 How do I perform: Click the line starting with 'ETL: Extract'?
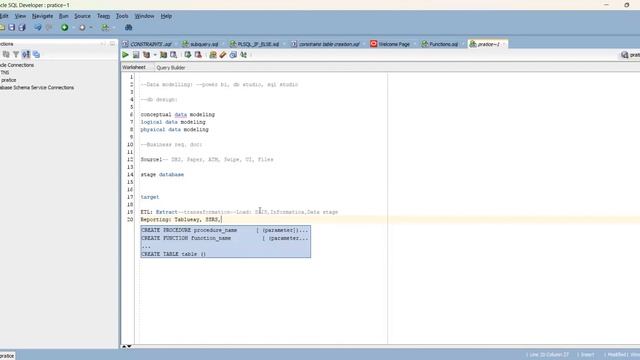click(x=239, y=212)
